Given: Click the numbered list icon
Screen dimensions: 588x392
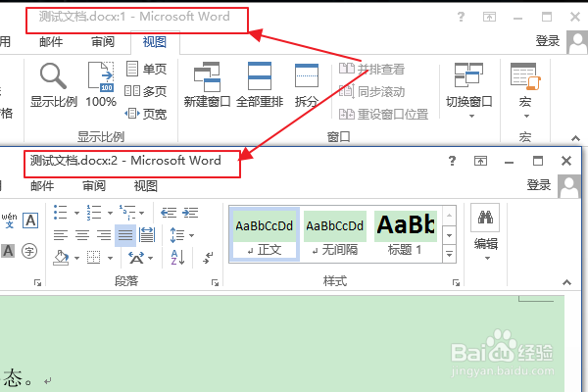Looking at the screenshot, I should pyautogui.click(x=94, y=213).
